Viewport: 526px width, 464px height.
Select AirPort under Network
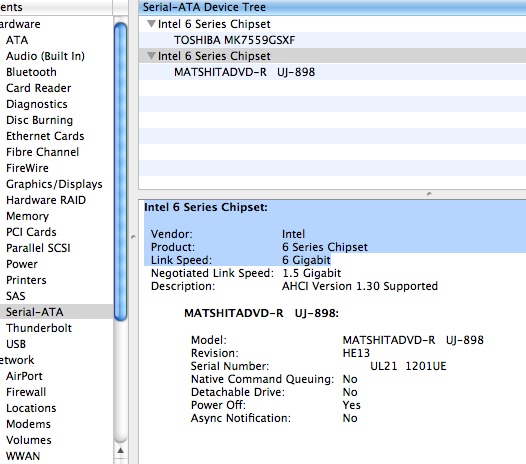[x=24, y=376]
